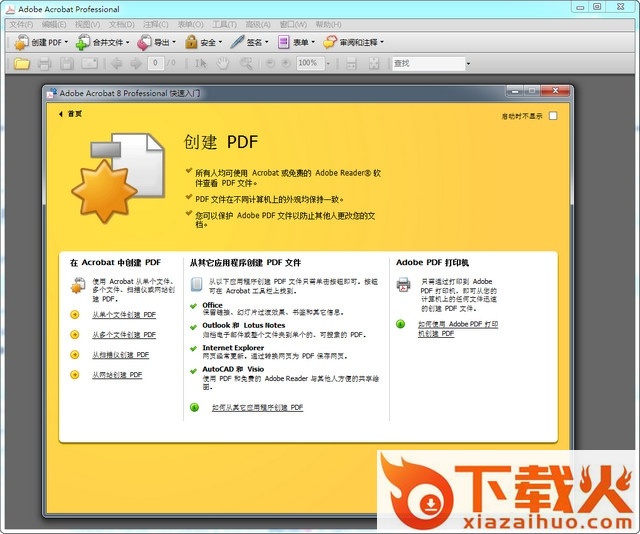Open the 导出 export menu
The height and width of the screenshot is (534, 640).
click(x=156, y=42)
